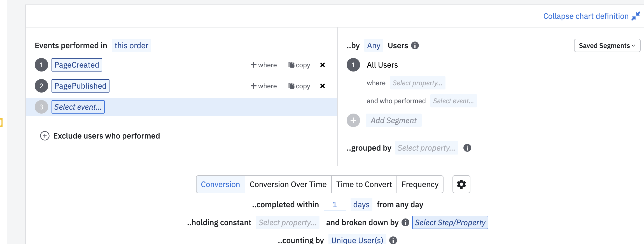644x244 pixels.
Task: Change the 'this order' event ordering dropdown
Action: 131,45
